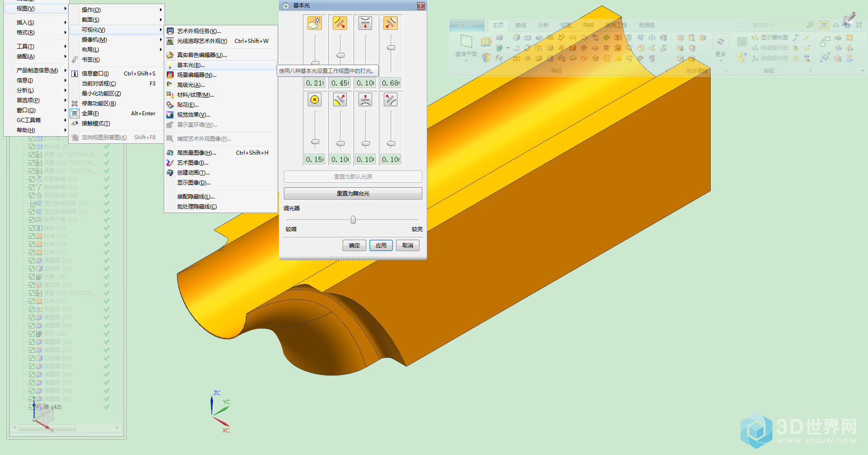
Task: Uncheck the 投影曲线 (12) feature checkbox
Action: pos(32,179)
